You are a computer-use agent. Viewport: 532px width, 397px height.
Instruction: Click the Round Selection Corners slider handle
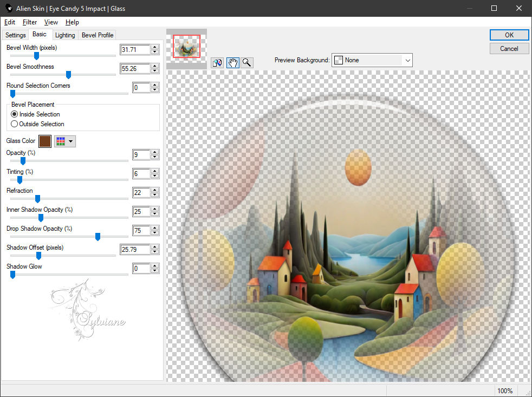12,94
